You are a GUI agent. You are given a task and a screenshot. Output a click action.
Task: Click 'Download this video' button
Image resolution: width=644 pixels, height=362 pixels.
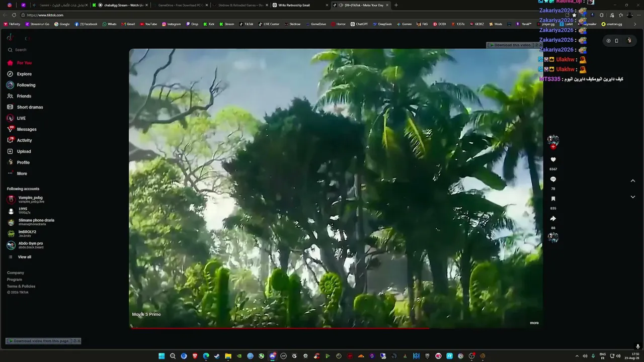coord(510,45)
